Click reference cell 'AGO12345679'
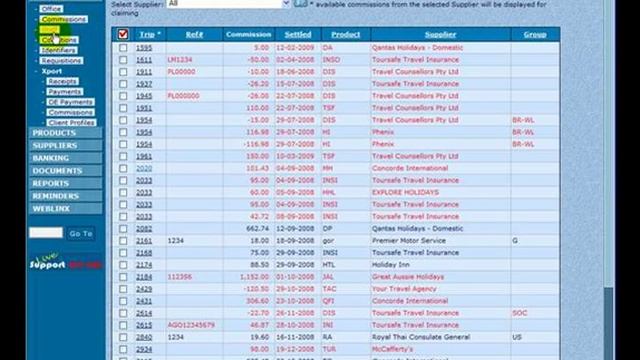Viewport: 640px width, 360px height. tap(191, 325)
